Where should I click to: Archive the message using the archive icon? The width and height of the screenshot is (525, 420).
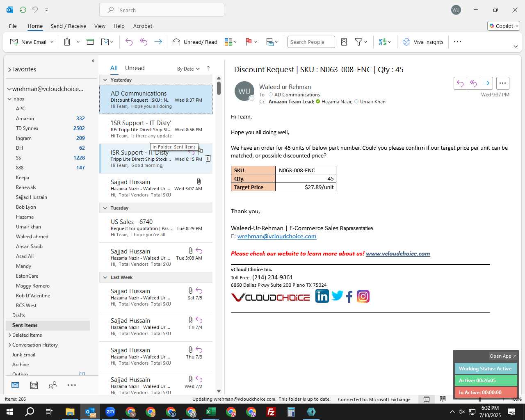pos(90,42)
